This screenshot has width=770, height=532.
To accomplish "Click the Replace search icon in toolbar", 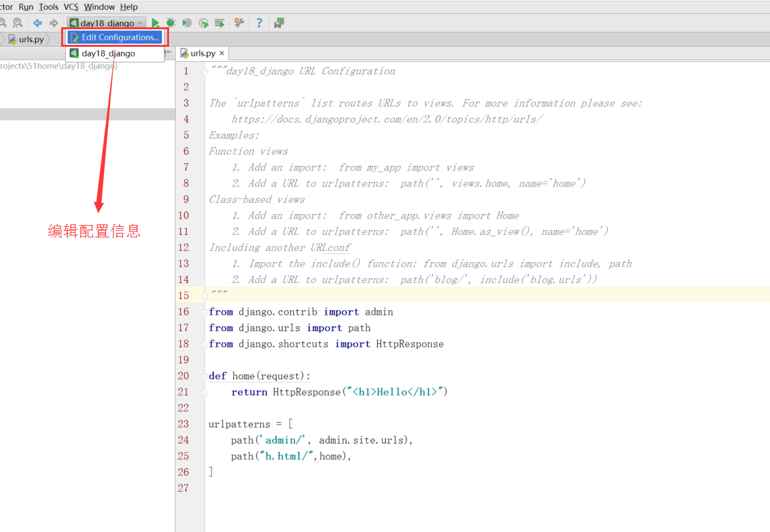I will pos(18,23).
